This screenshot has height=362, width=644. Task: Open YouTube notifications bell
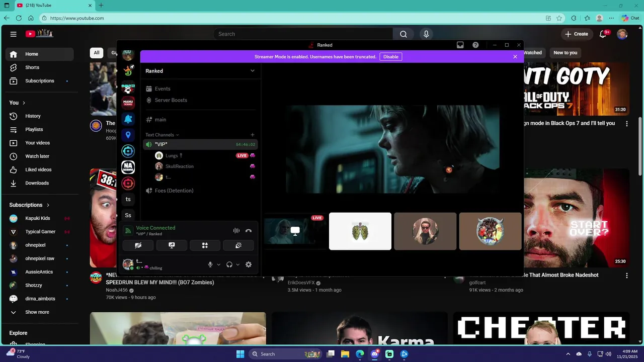coord(603,34)
